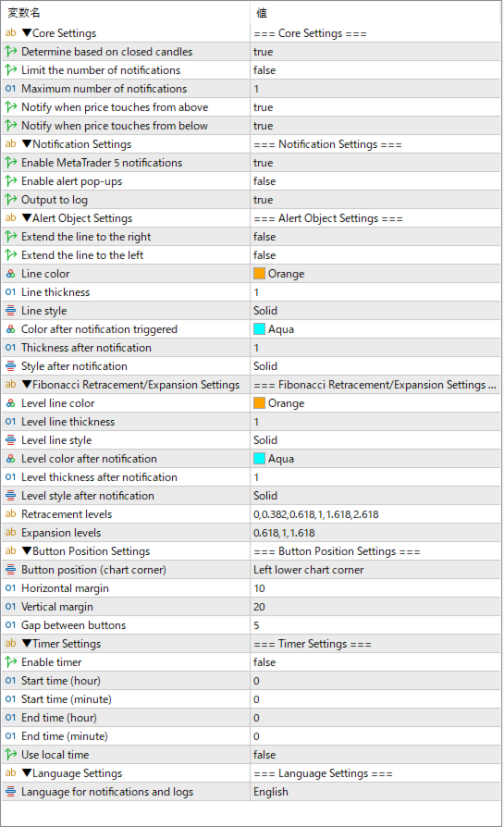
Task: Open the Left lower chart corner dropdown
Action: (375, 570)
